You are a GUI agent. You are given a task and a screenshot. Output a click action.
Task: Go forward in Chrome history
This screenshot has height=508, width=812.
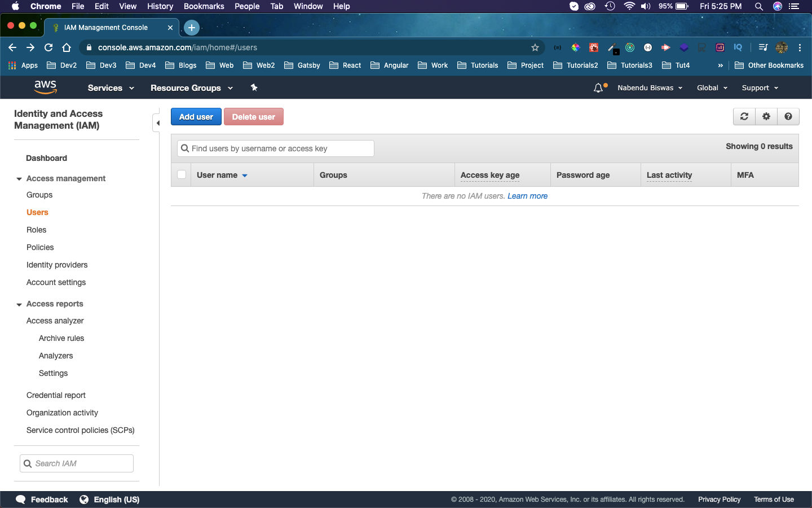(x=30, y=47)
